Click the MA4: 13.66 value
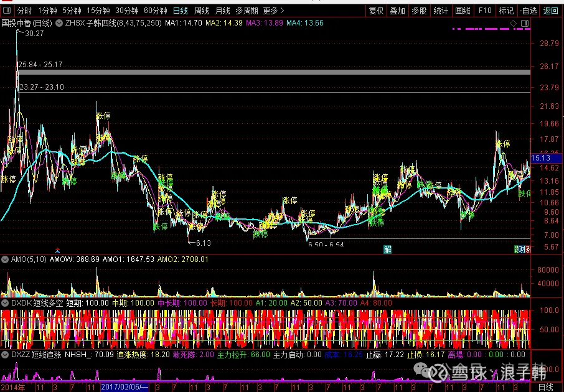564x392 pixels. (x=305, y=24)
